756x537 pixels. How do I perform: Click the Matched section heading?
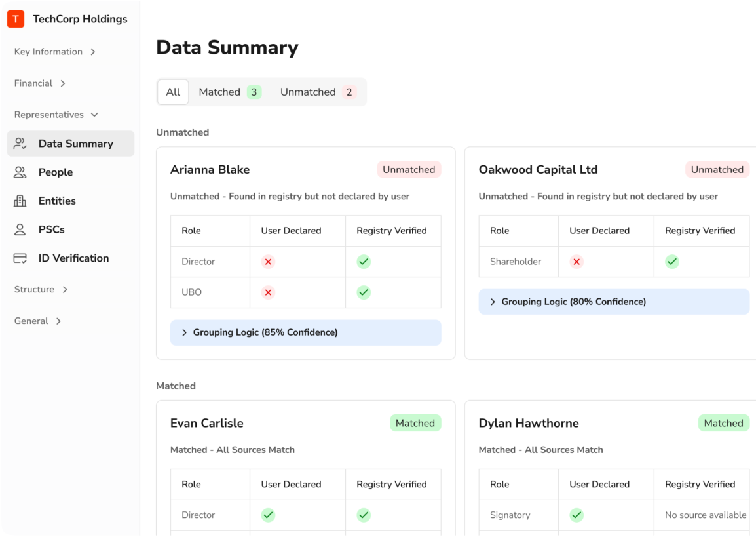(x=176, y=386)
